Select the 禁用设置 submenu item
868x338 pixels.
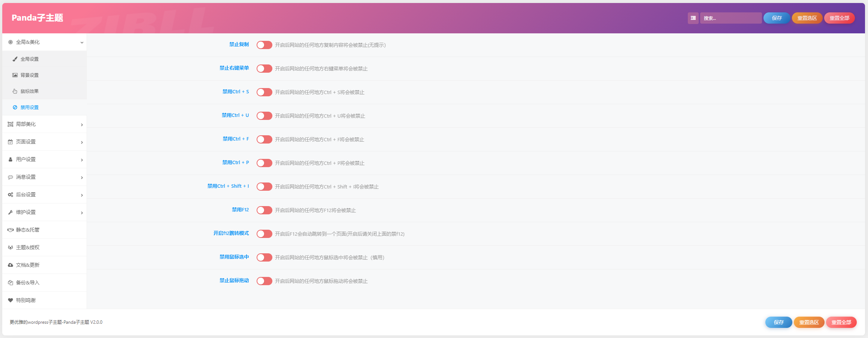pyautogui.click(x=45, y=108)
